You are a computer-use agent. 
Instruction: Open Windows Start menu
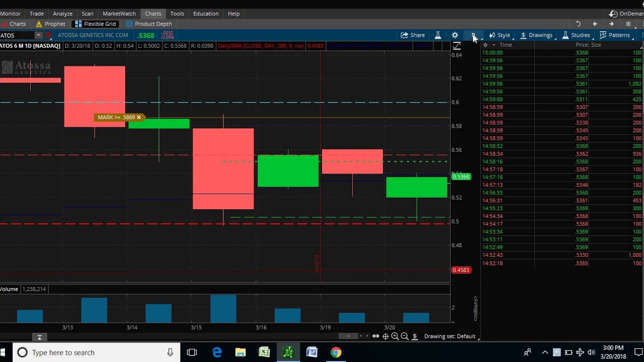click(x=3, y=352)
